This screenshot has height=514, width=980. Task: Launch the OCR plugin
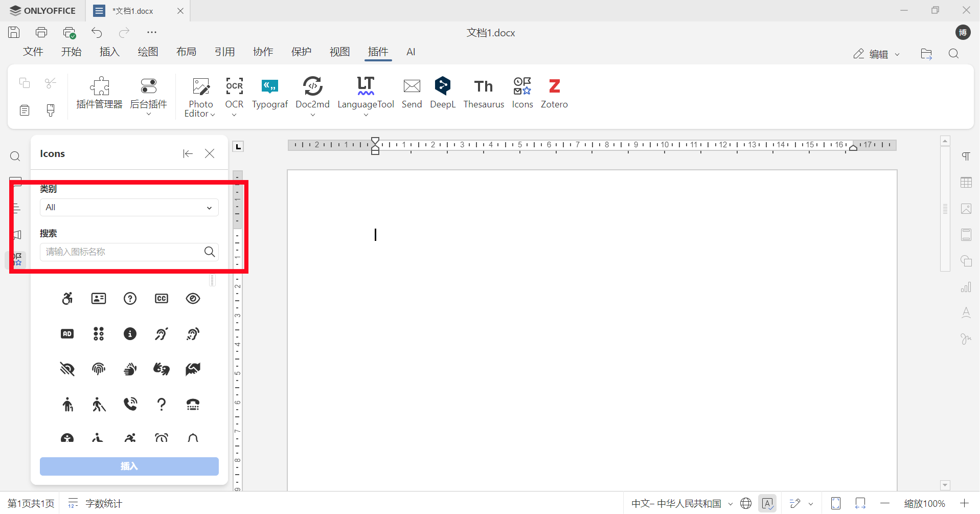click(234, 93)
